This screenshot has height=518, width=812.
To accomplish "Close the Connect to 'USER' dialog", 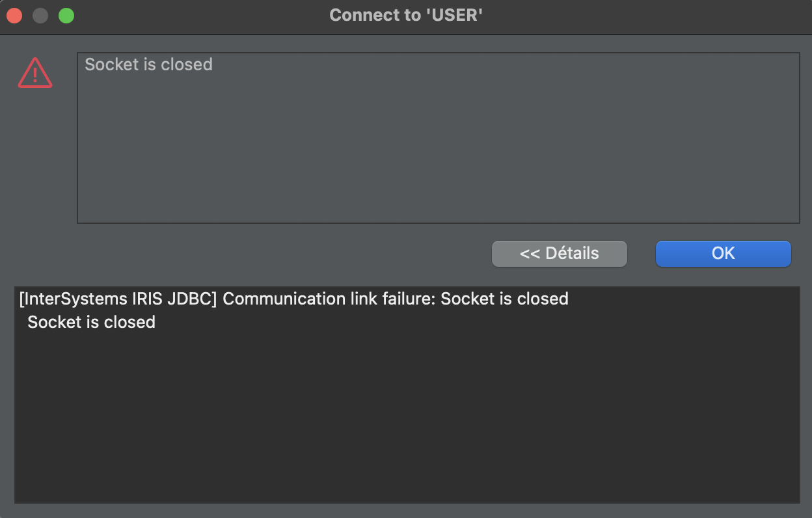I will tap(14, 16).
